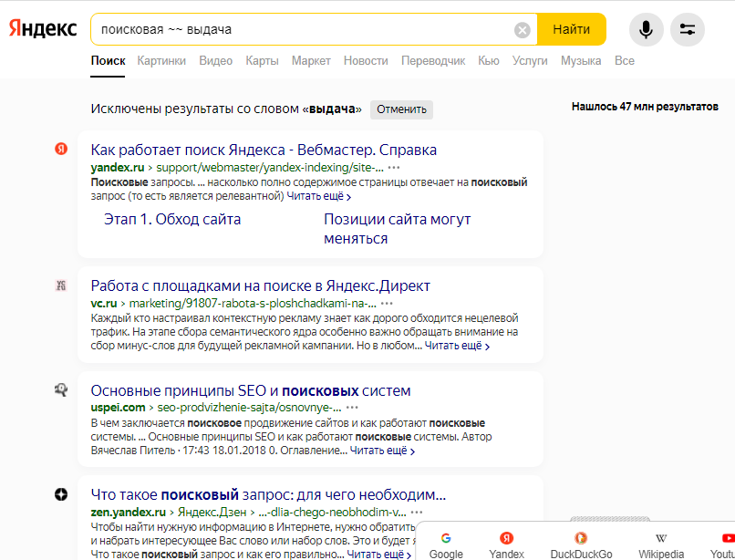735x560 pixels.
Task: Open the three-dots menu for the vc.ru result
Action: [x=387, y=304]
